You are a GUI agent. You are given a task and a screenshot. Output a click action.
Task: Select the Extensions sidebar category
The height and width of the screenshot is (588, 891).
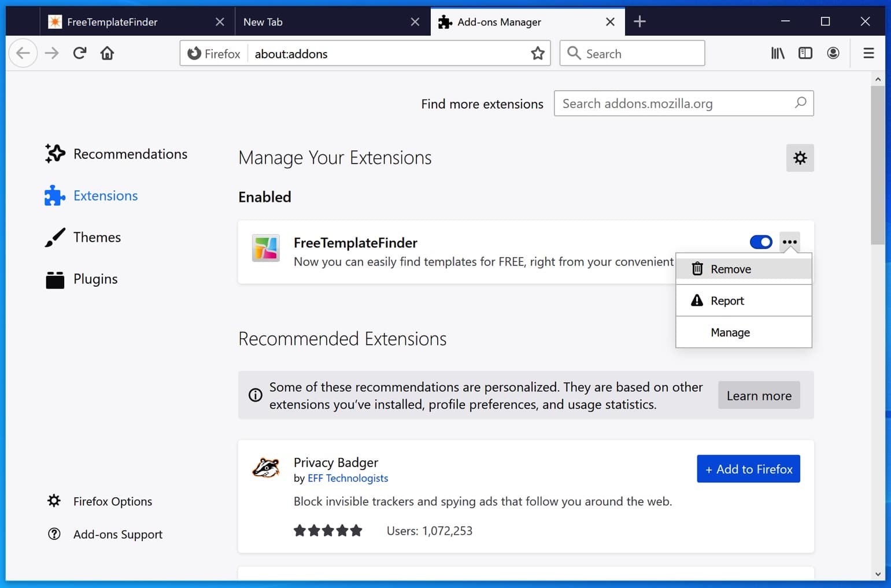point(91,195)
